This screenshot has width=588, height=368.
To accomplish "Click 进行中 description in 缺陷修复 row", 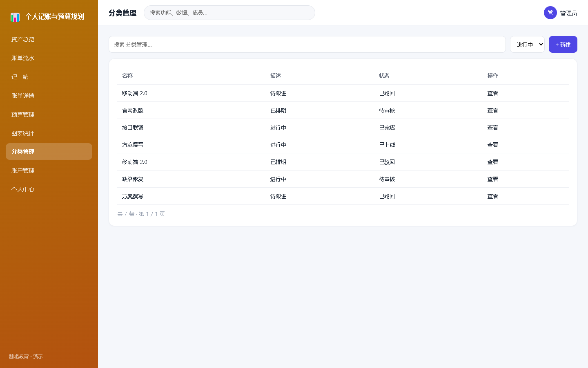I will tap(278, 179).
